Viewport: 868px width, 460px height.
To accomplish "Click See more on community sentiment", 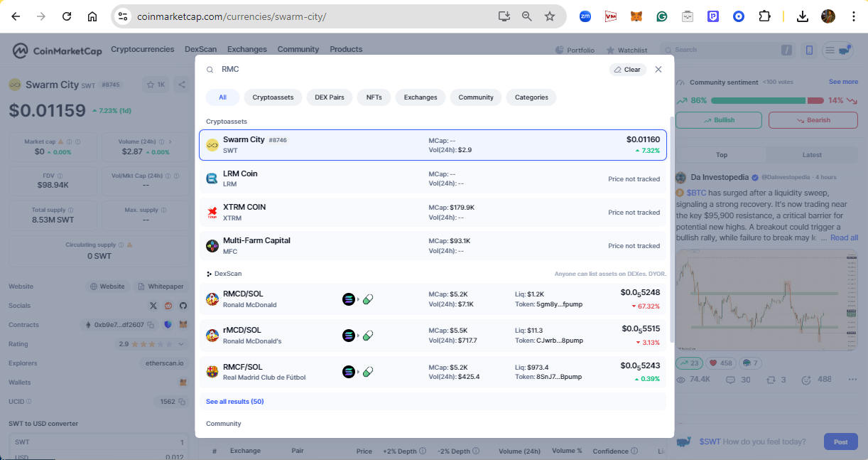I will (x=843, y=82).
